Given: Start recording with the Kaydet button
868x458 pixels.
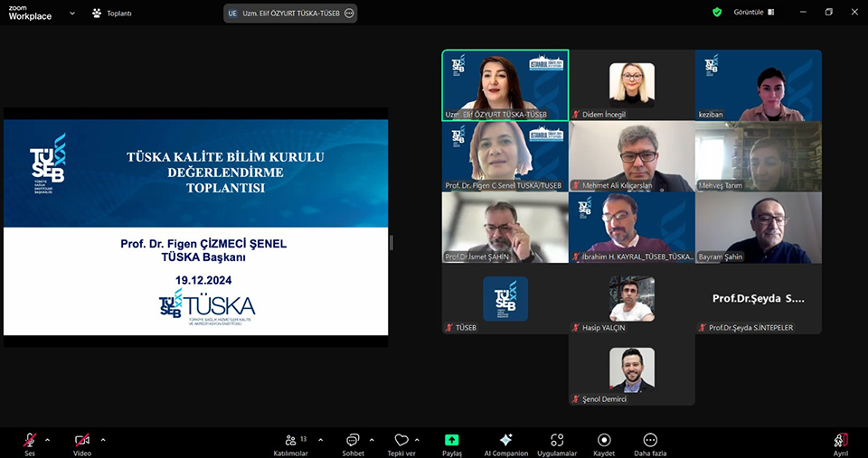Looking at the screenshot, I should 604,440.
